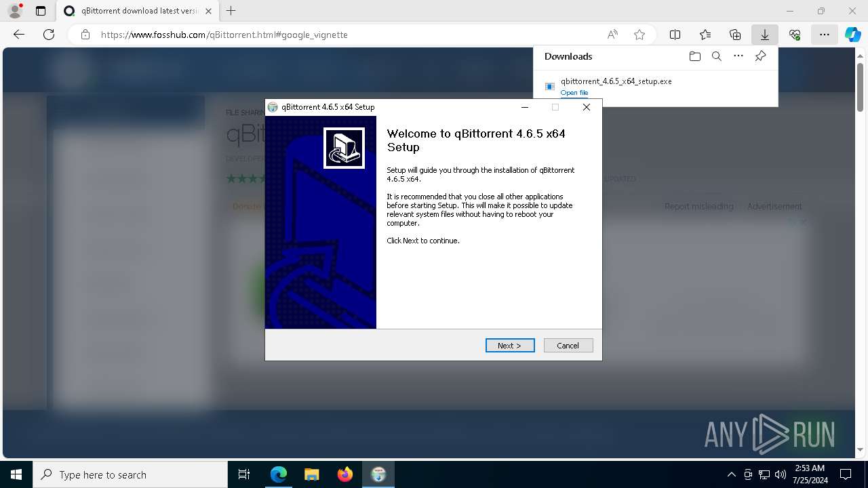Open a new browser tab
868x488 pixels.
[x=231, y=11]
